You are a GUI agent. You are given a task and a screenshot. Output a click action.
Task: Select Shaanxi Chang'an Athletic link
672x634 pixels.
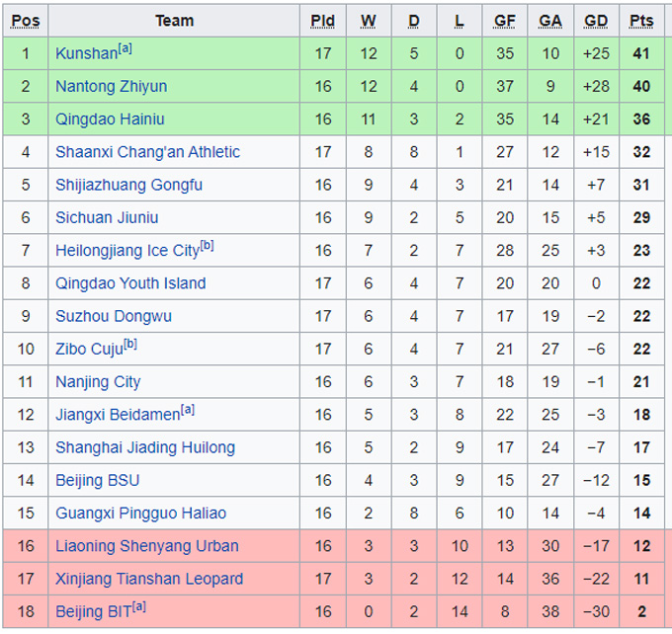pos(147,152)
